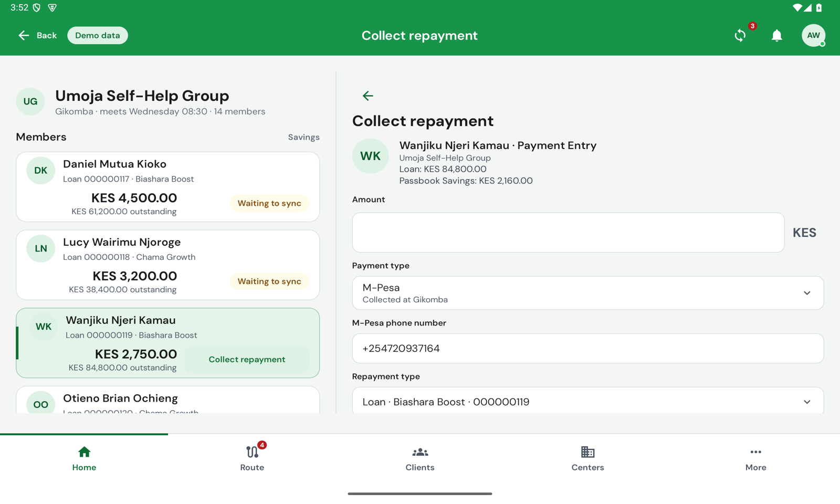Click Passbook Savings: KES 2,160.00 line
The image size is (840, 504).
coord(466,181)
